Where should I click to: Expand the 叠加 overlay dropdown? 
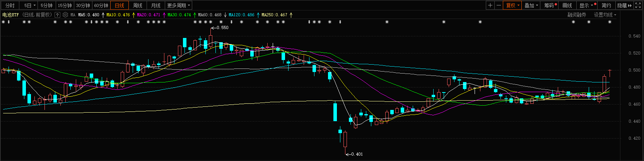pyautogui.click(x=531, y=5)
